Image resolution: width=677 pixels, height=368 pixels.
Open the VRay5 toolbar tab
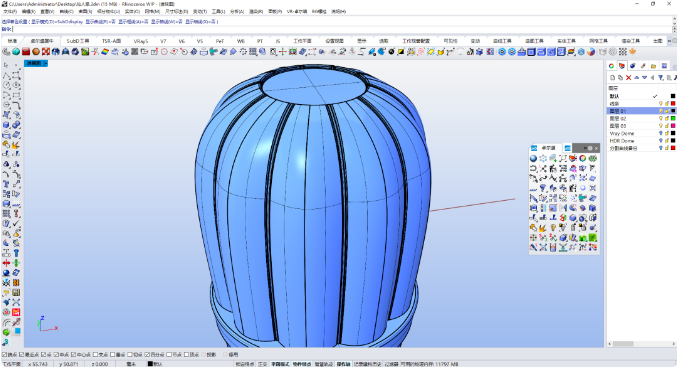click(141, 41)
